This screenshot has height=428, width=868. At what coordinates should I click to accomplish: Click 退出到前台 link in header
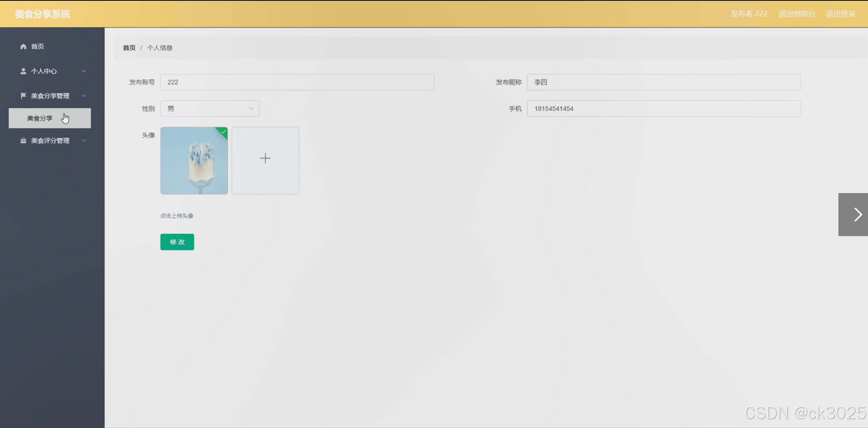[x=797, y=14]
